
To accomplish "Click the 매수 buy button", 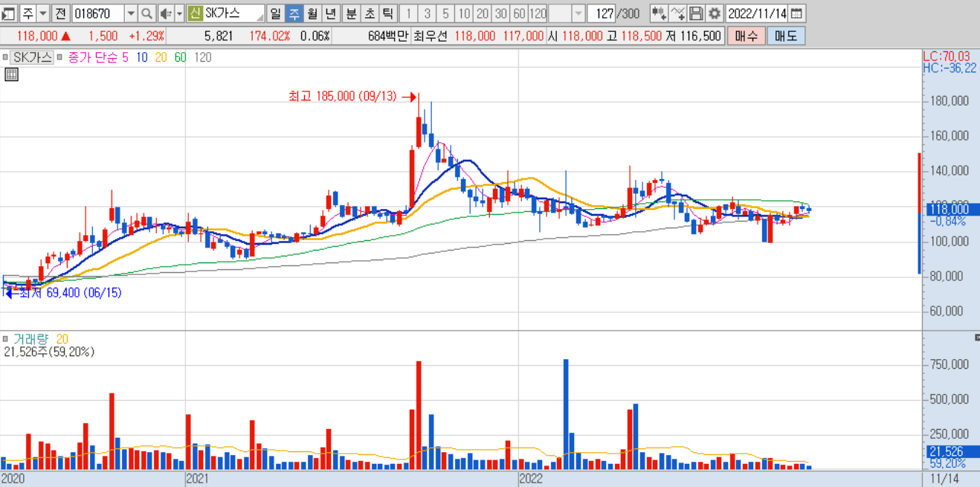I will pyautogui.click(x=746, y=36).
